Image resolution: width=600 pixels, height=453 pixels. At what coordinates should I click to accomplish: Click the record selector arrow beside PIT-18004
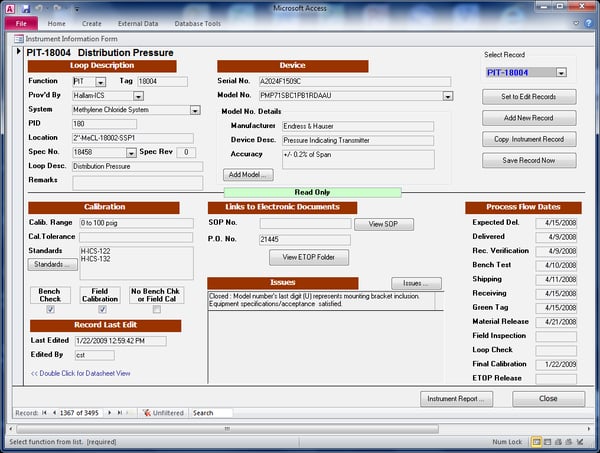pos(18,51)
